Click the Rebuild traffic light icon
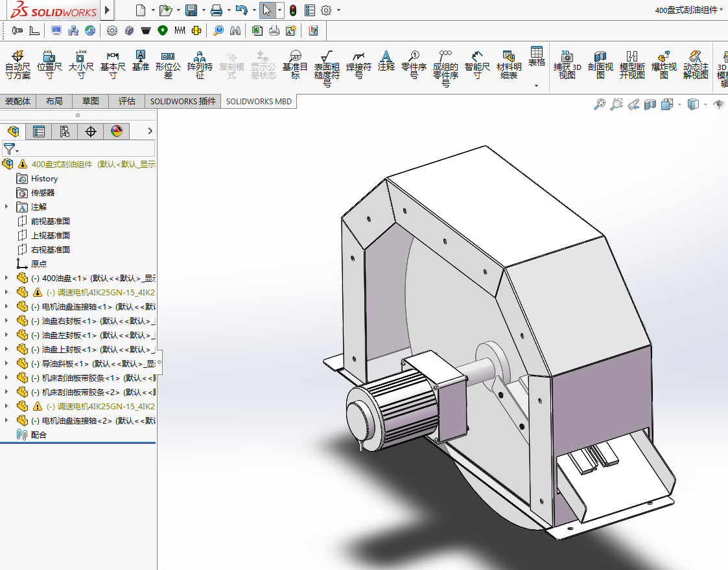728x570 pixels. (293, 10)
